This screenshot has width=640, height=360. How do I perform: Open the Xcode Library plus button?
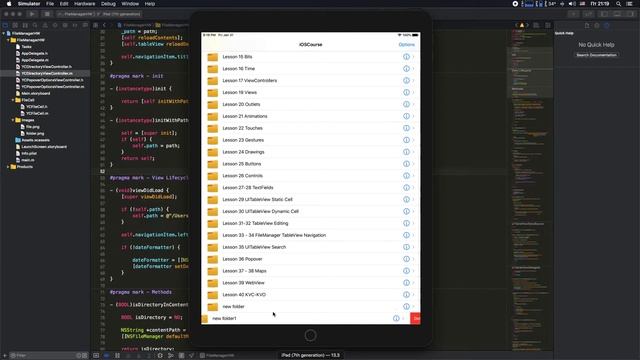point(573,14)
